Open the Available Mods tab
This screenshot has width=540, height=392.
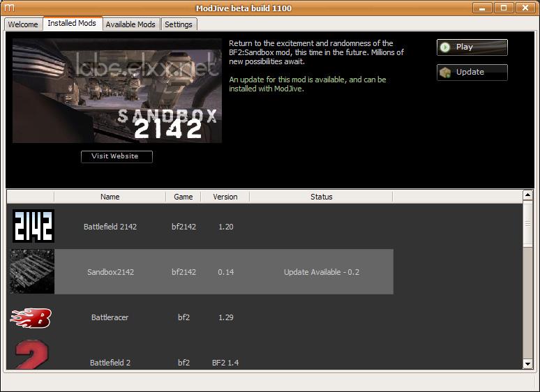(131, 24)
